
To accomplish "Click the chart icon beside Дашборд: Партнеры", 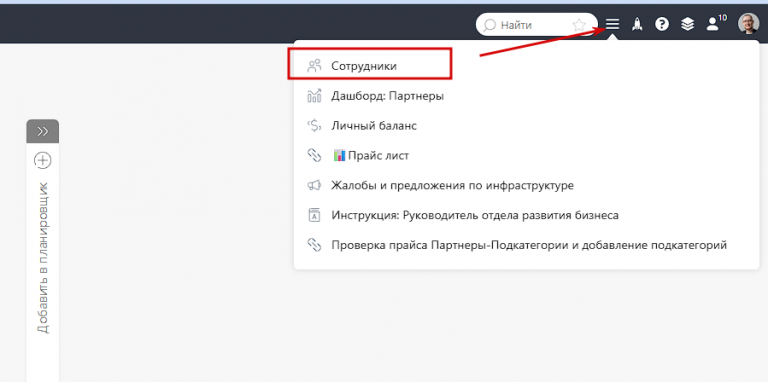I will pyautogui.click(x=314, y=96).
